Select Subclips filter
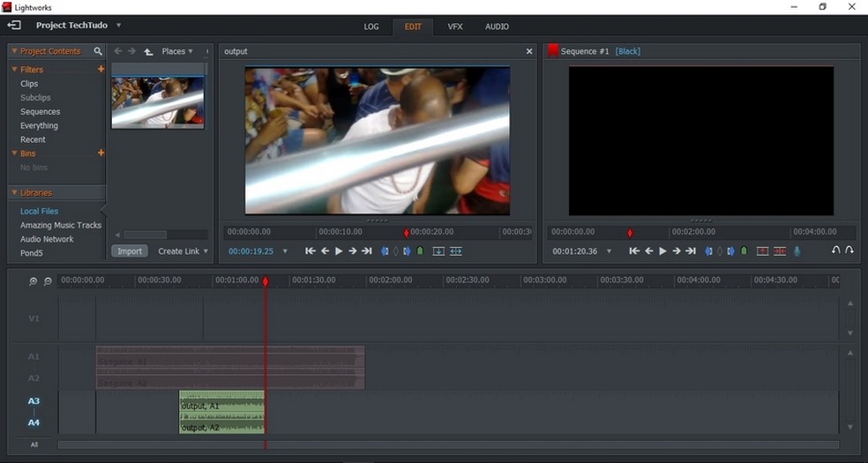Viewport: 868px width, 463px height. click(x=35, y=97)
